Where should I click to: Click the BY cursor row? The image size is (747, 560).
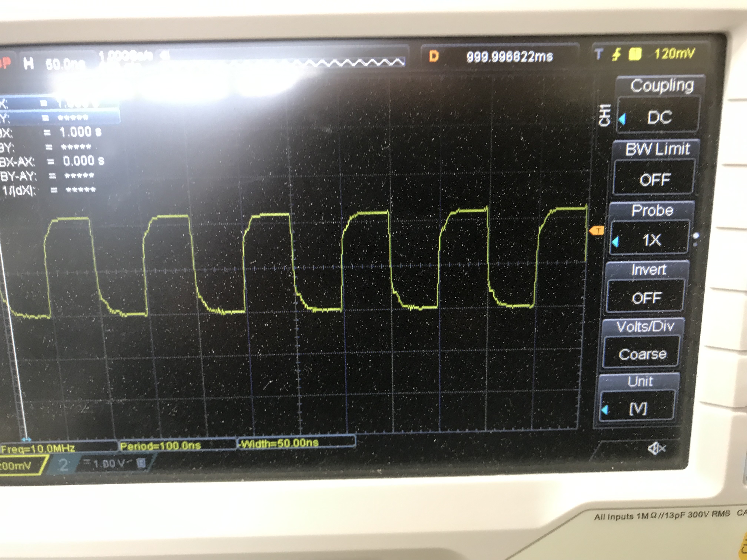(46, 147)
